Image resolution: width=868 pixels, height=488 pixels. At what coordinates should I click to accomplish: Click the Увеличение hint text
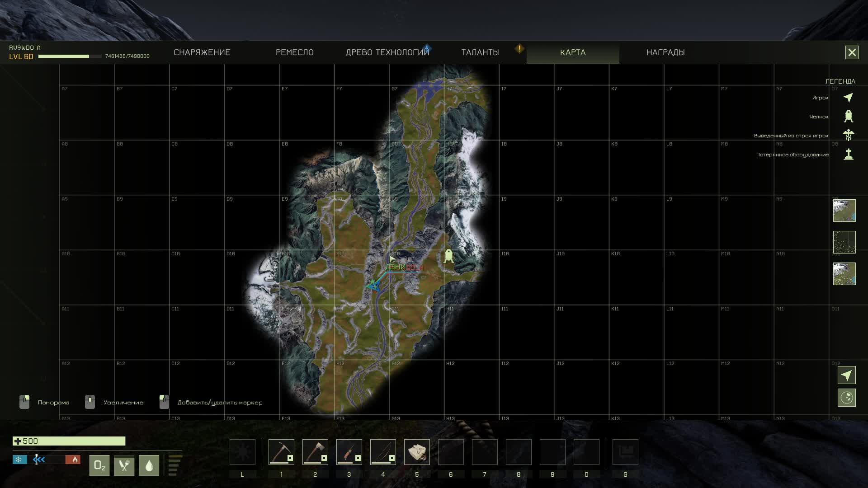(x=123, y=402)
